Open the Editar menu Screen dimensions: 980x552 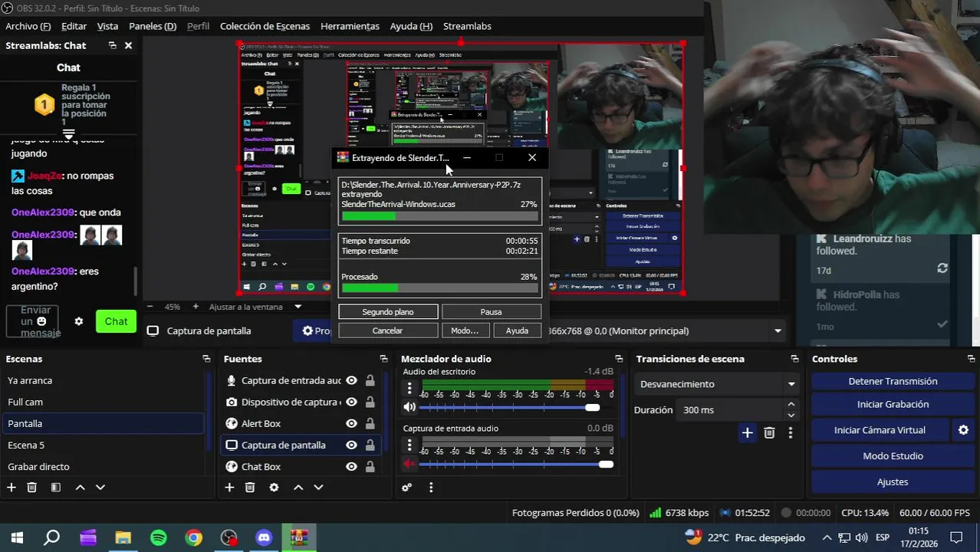tap(74, 26)
